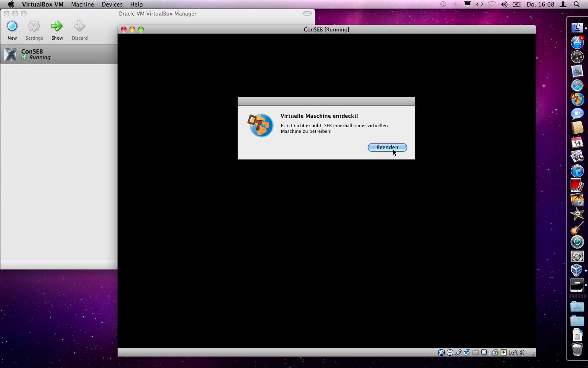
Task: Click the Spotlight search icon
Action: click(x=577, y=4)
